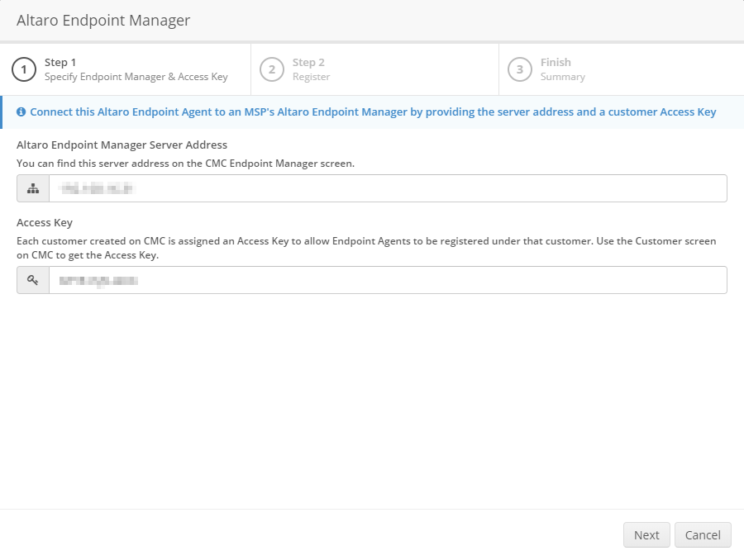Click the step 2 number circle
Image resolution: width=744 pixels, height=560 pixels.
[272, 69]
